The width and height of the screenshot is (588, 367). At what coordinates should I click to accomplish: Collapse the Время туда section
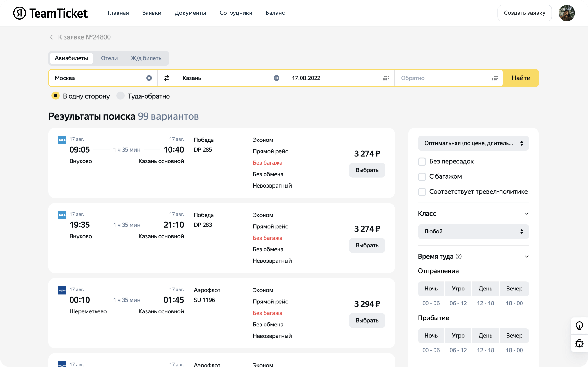pos(526,257)
